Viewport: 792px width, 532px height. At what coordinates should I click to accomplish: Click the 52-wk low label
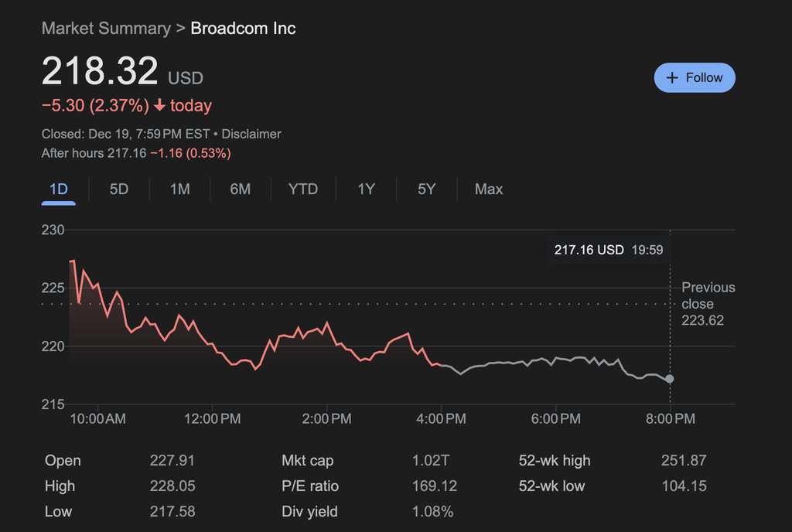[x=551, y=486]
